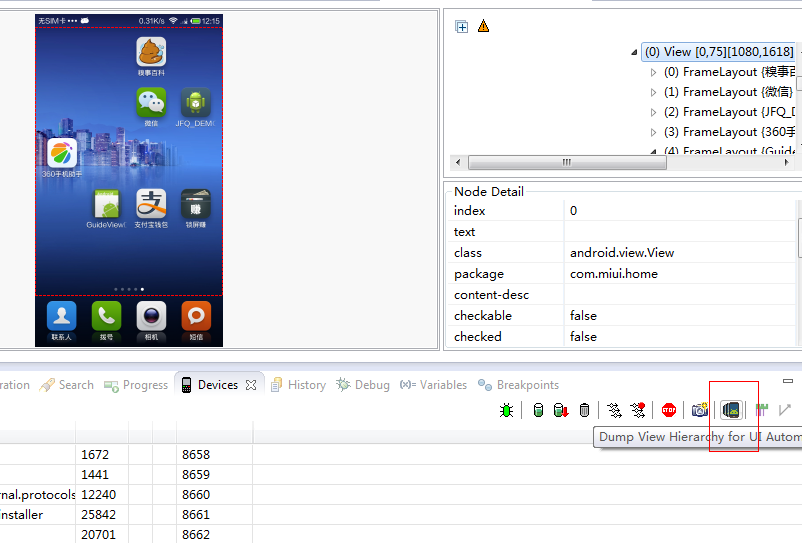
Task: Select the process row with PID 1672
Action: pos(401,455)
